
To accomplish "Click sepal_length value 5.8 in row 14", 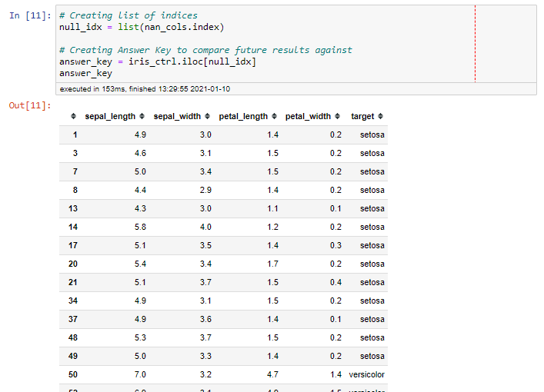I will tap(140, 227).
